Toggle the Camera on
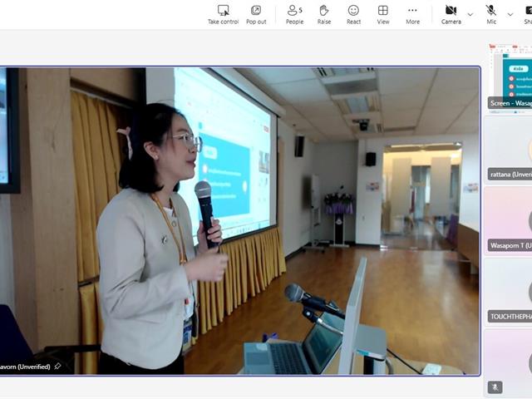532x399 pixels. click(451, 13)
